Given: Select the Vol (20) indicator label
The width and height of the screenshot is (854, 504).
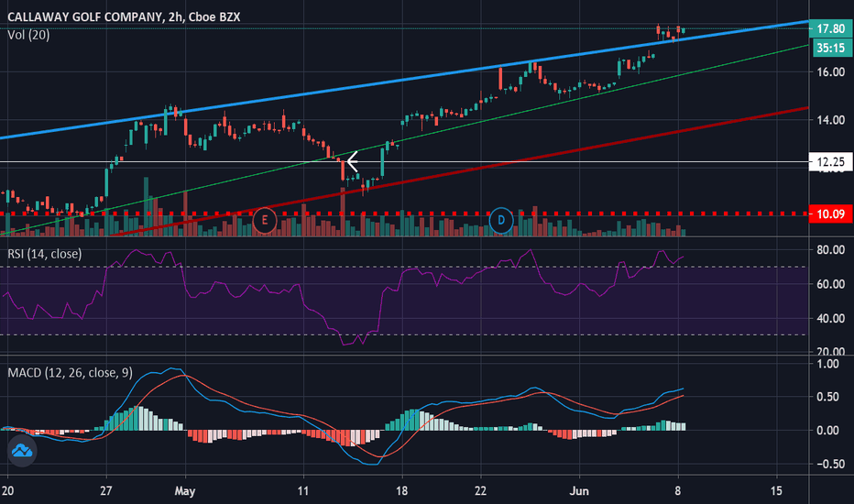Looking at the screenshot, I should tap(29, 35).
